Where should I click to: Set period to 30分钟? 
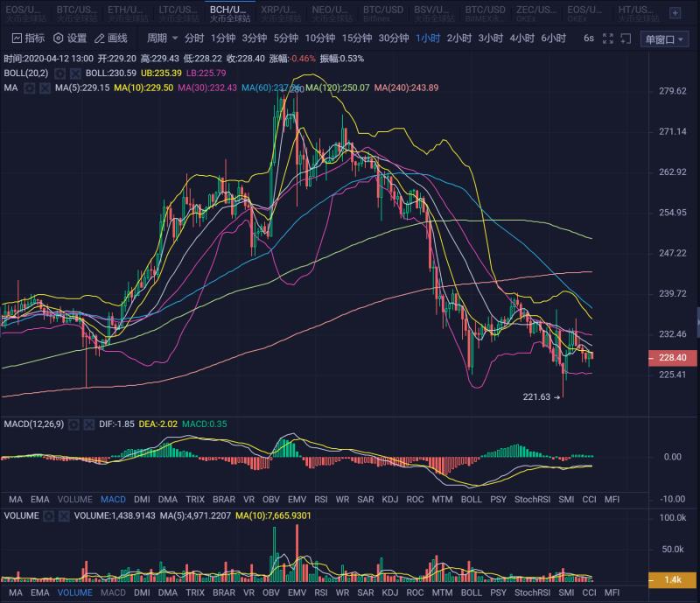pyautogui.click(x=394, y=39)
